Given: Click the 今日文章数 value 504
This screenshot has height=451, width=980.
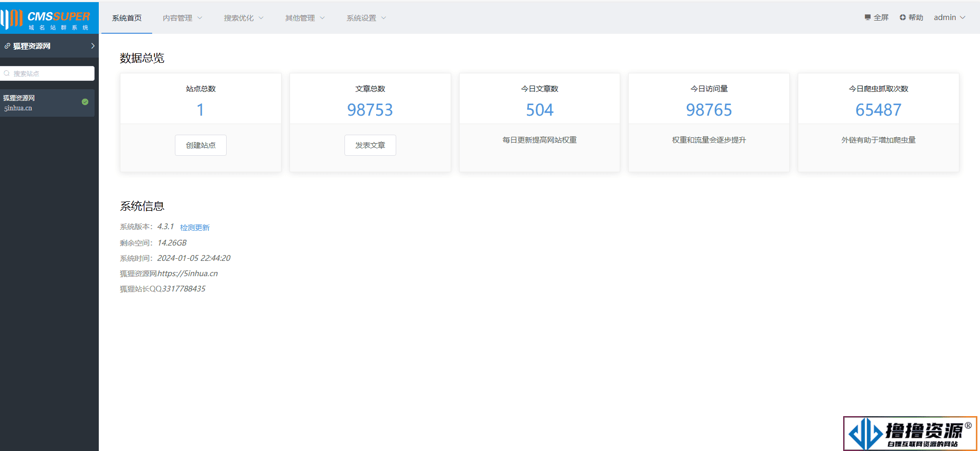Looking at the screenshot, I should pos(540,110).
